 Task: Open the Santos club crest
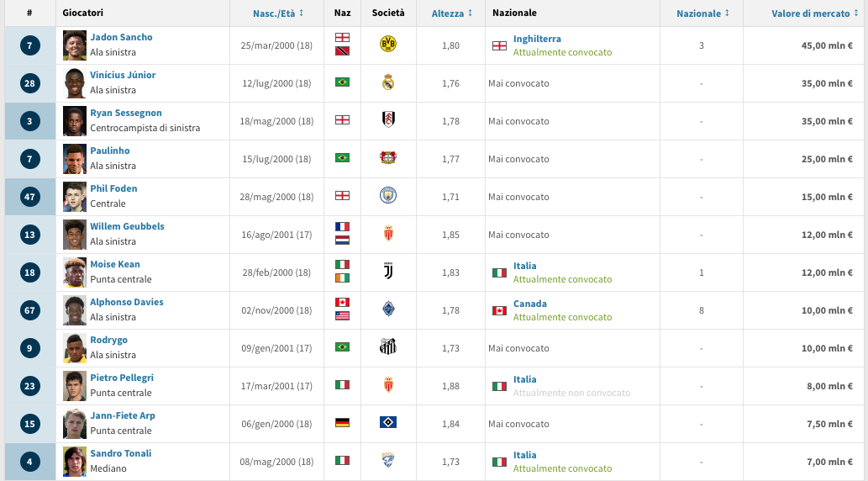(388, 347)
